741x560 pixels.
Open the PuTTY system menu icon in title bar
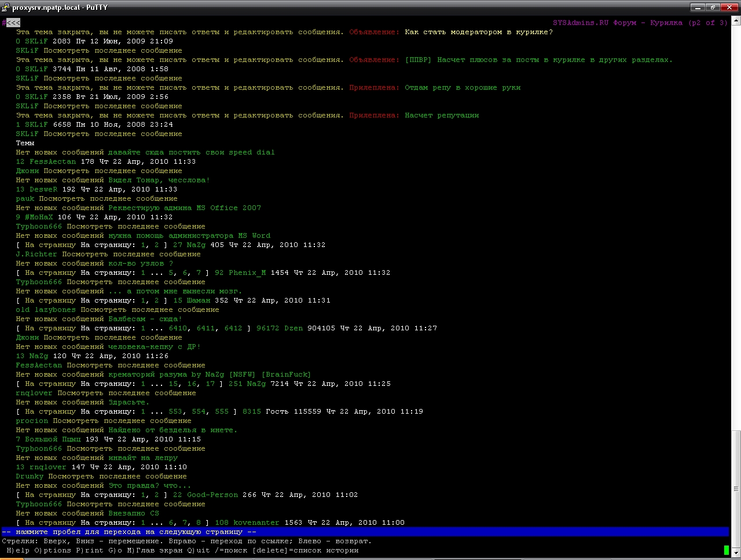point(6,8)
